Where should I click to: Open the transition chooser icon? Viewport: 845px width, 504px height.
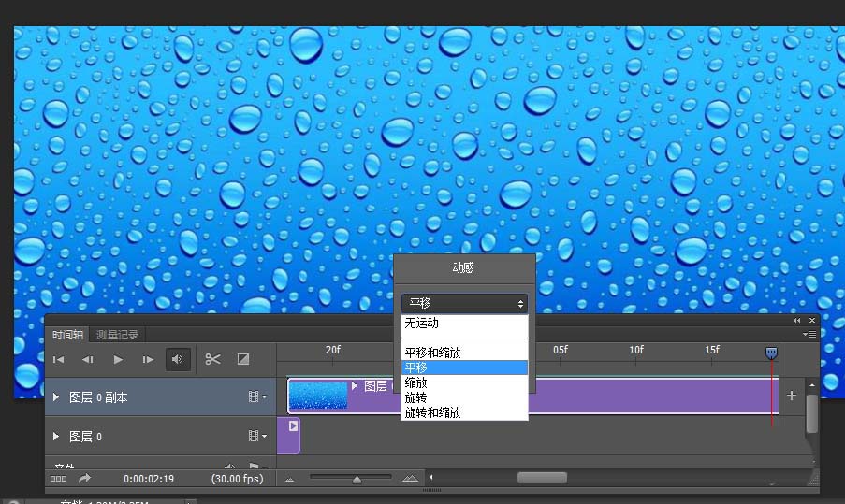point(243,359)
